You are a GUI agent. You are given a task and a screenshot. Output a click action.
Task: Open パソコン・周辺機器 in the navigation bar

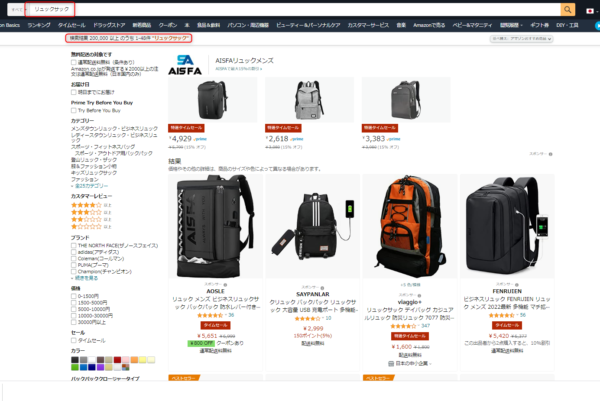pyautogui.click(x=248, y=25)
